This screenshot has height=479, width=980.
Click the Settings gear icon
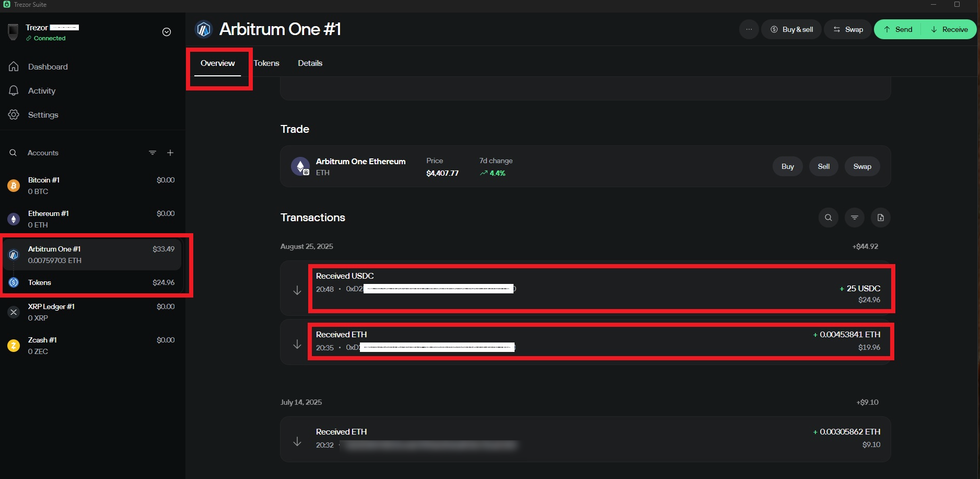point(14,115)
